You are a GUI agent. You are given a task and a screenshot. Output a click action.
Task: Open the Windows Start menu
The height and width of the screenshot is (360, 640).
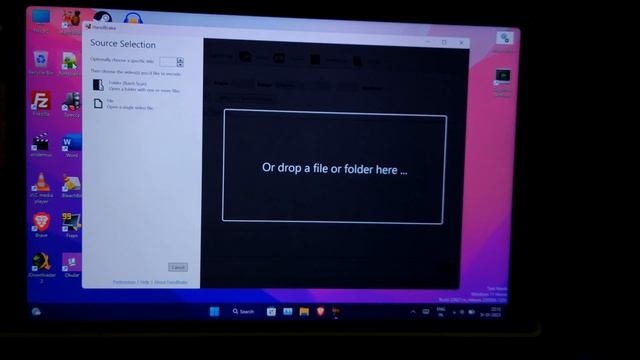tap(214, 311)
